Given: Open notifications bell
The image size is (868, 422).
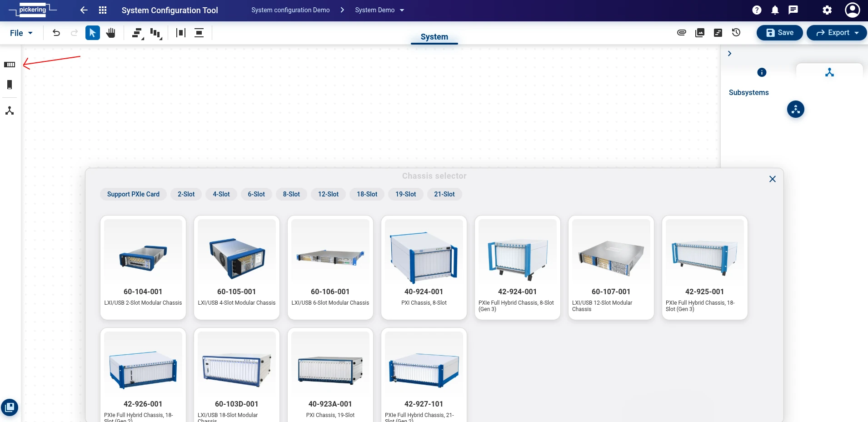Looking at the screenshot, I should click(x=775, y=10).
